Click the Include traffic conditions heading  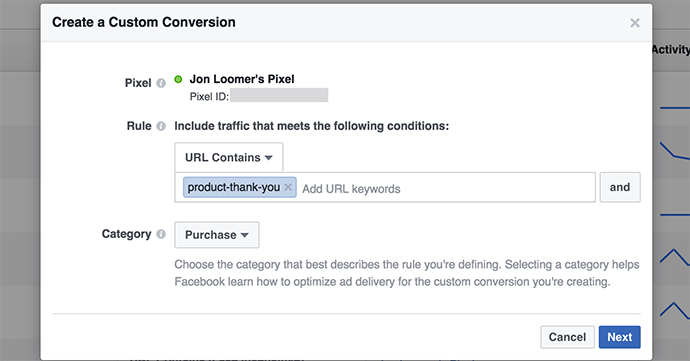coord(312,126)
